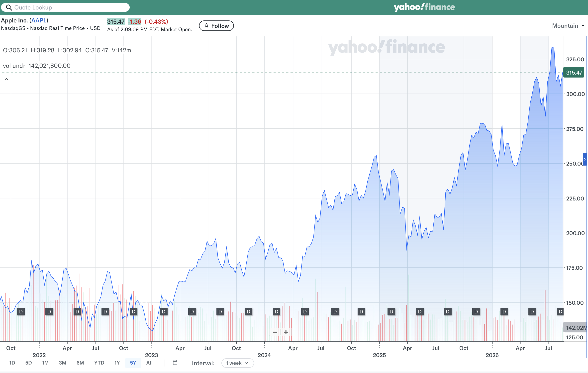588x373 pixels.
Task: Click the O:306.21 open value
Action: pos(15,50)
